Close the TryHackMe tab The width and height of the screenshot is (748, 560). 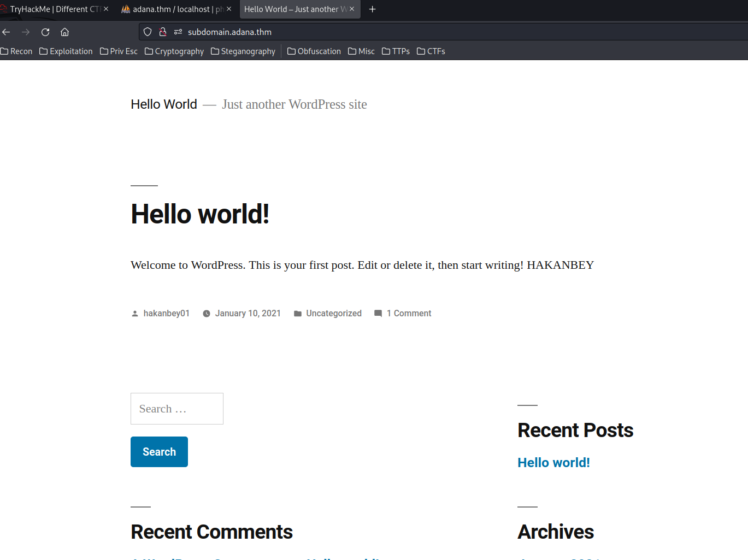pyautogui.click(x=106, y=9)
